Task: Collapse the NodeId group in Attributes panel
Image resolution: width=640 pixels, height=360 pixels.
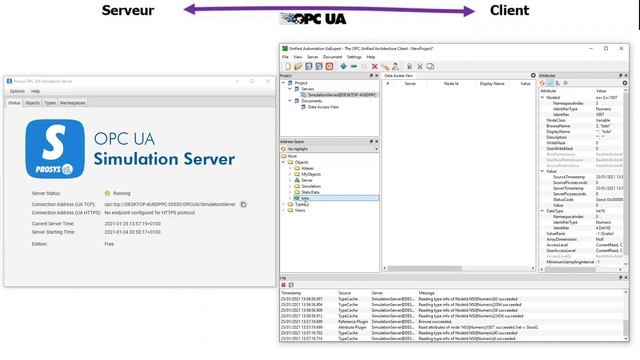Action: (x=542, y=98)
